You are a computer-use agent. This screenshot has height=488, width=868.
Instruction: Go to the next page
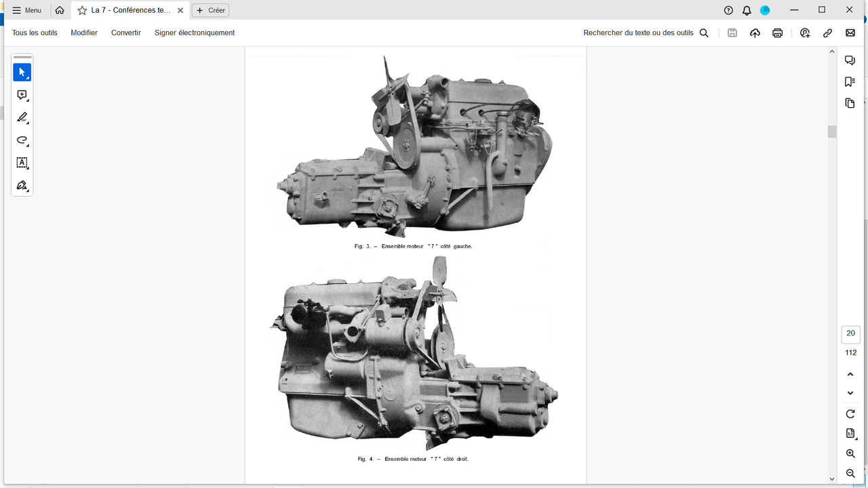(850, 393)
